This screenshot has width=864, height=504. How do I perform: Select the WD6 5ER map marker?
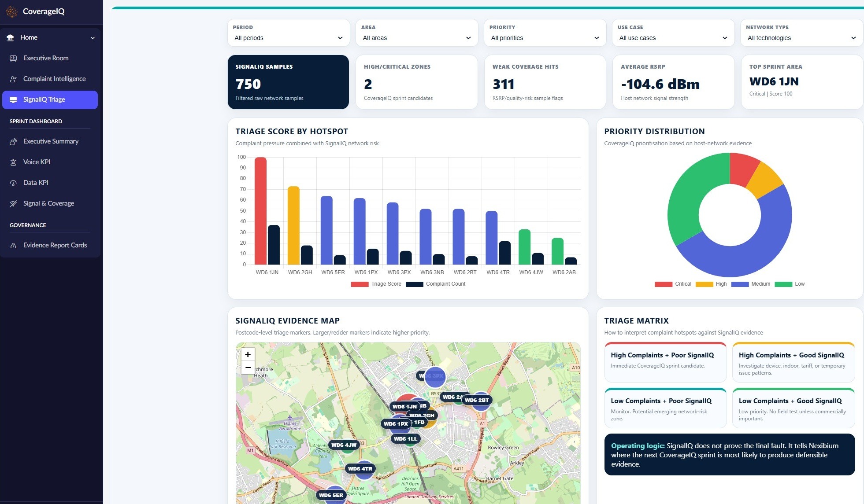(x=331, y=495)
